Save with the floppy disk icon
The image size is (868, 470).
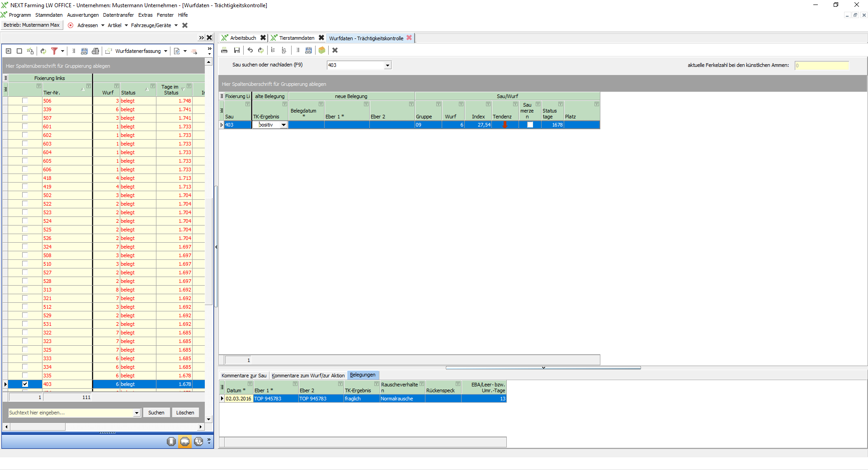click(x=237, y=50)
